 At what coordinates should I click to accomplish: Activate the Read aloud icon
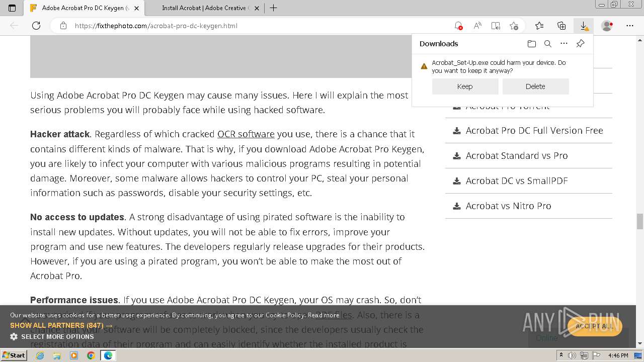click(x=477, y=26)
